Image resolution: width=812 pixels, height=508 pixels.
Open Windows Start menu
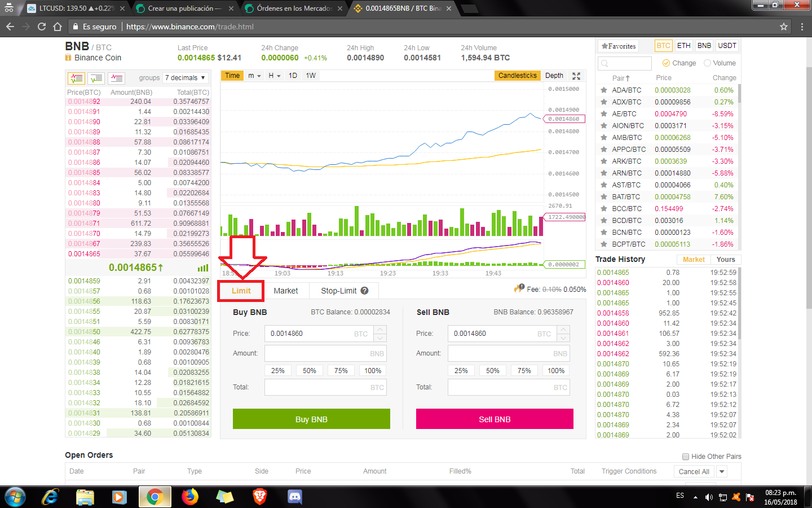15,497
